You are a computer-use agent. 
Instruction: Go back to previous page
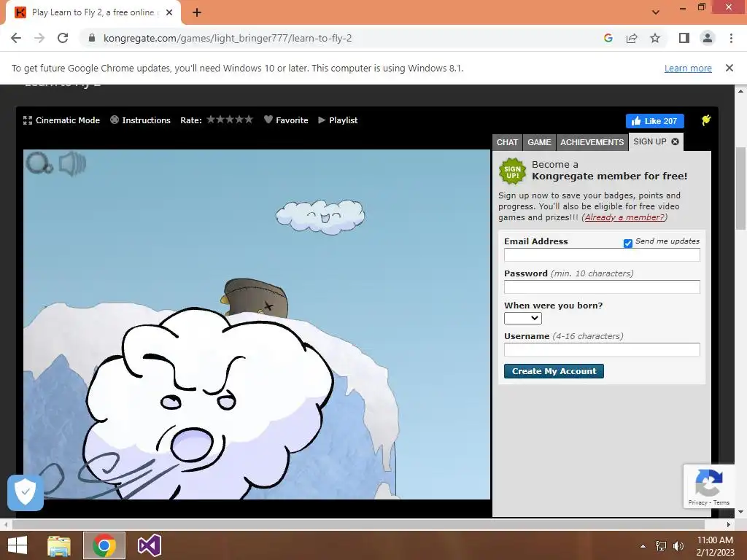point(16,38)
